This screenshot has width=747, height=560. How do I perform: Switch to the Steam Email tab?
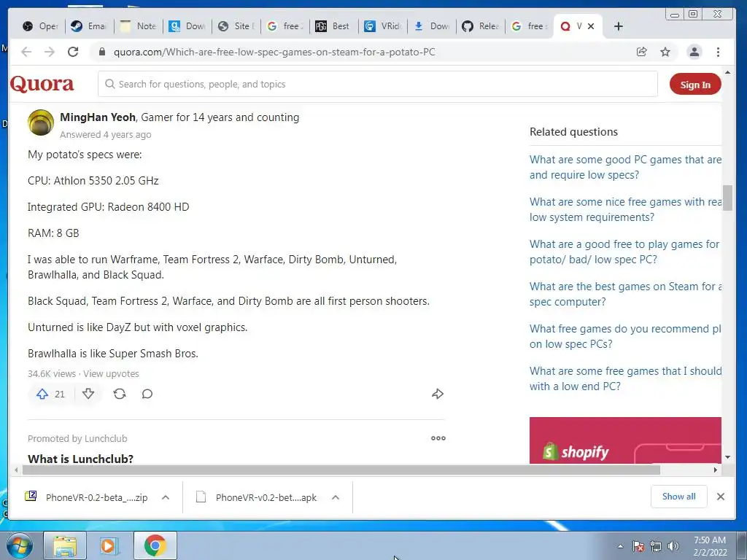click(x=89, y=26)
